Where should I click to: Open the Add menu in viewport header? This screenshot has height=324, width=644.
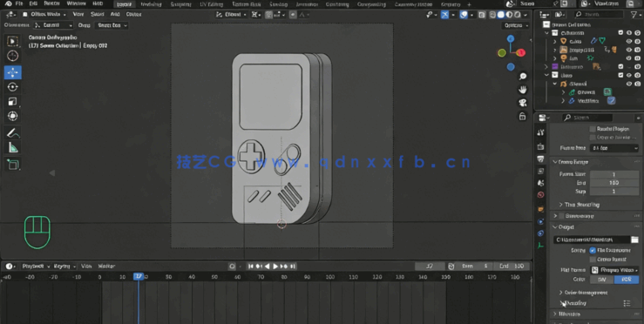click(116, 15)
